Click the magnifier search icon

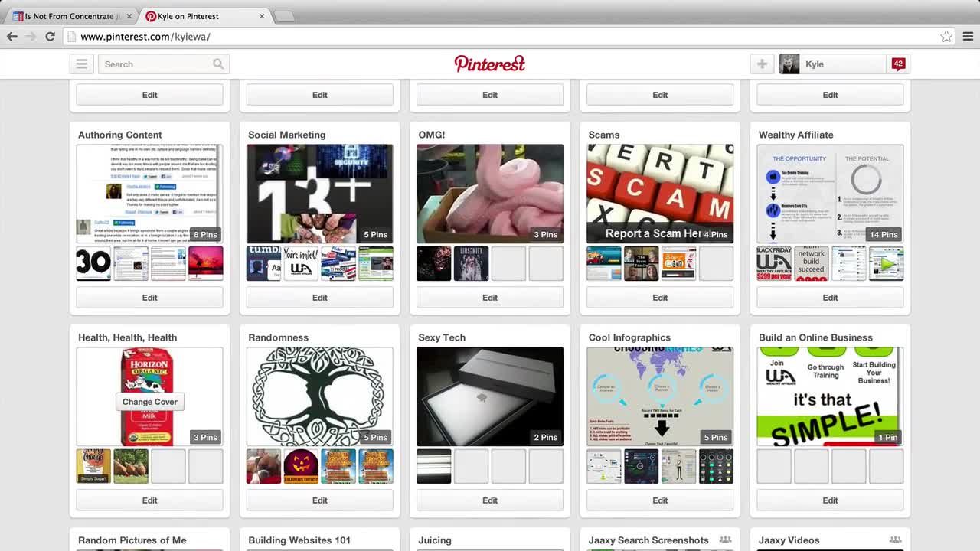click(x=218, y=64)
